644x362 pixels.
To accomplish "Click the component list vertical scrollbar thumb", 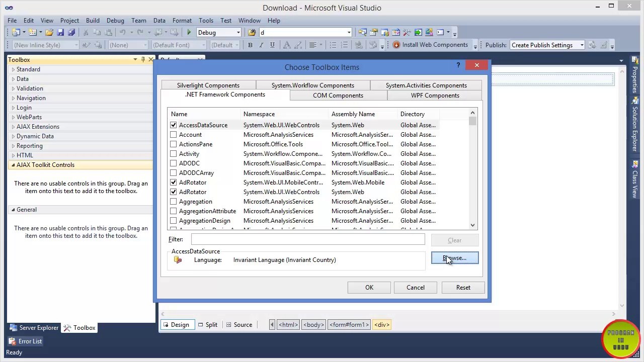I will (x=472, y=121).
